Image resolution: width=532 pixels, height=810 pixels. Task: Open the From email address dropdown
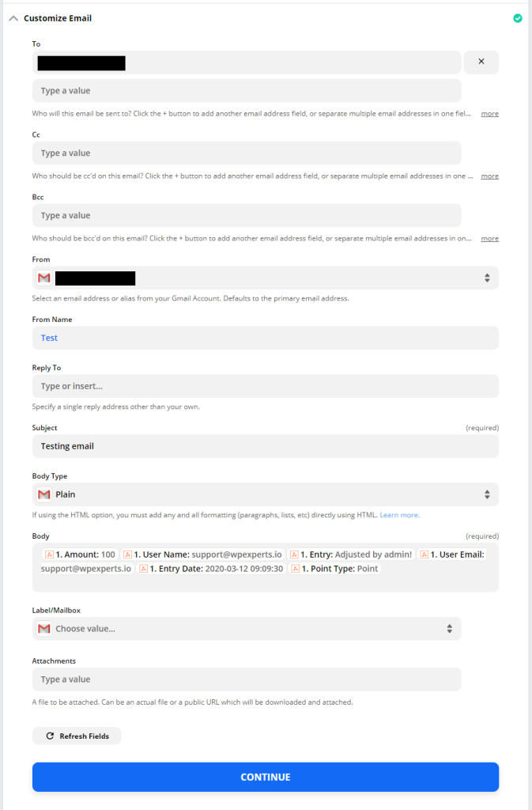coord(487,278)
